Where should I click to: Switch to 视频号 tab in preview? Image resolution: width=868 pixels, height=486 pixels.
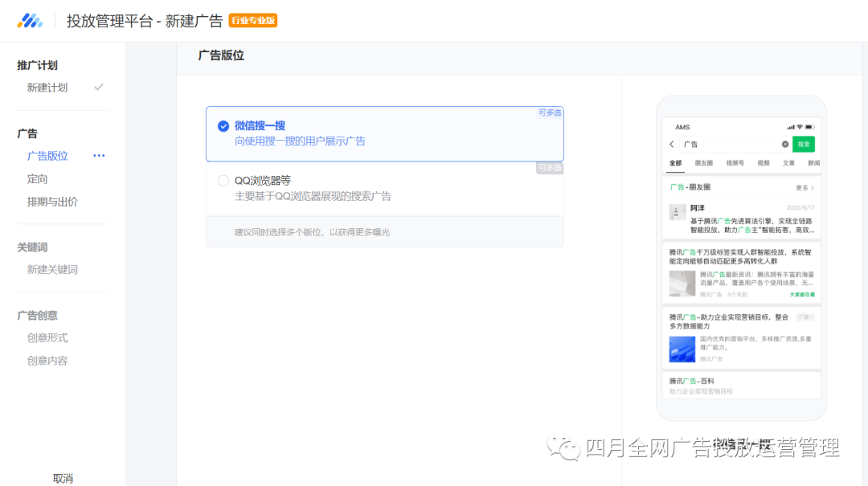coord(735,163)
